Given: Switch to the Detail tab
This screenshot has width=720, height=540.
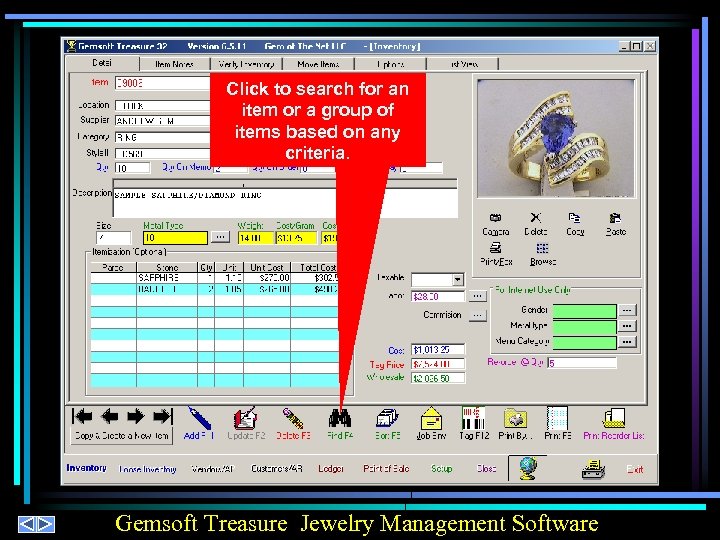Looking at the screenshot, I should [102, 63].
